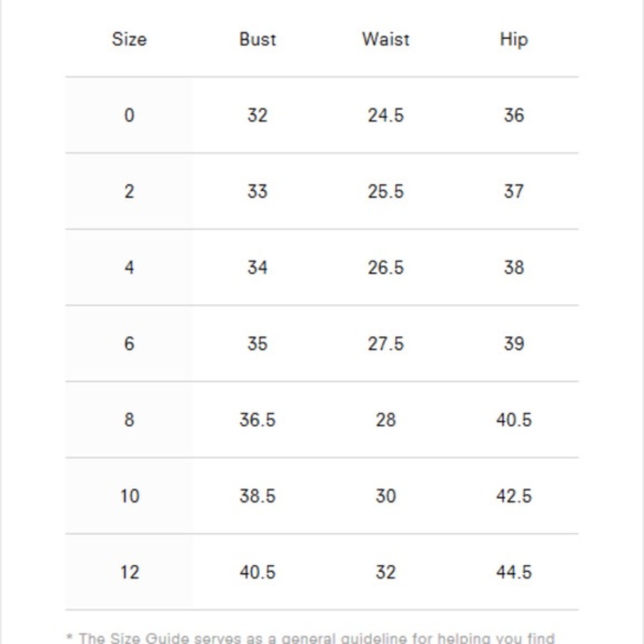This screenshot has width=644, height=644.
Task: Click bust value 36.5 for size 8
Action: (258, 420)
